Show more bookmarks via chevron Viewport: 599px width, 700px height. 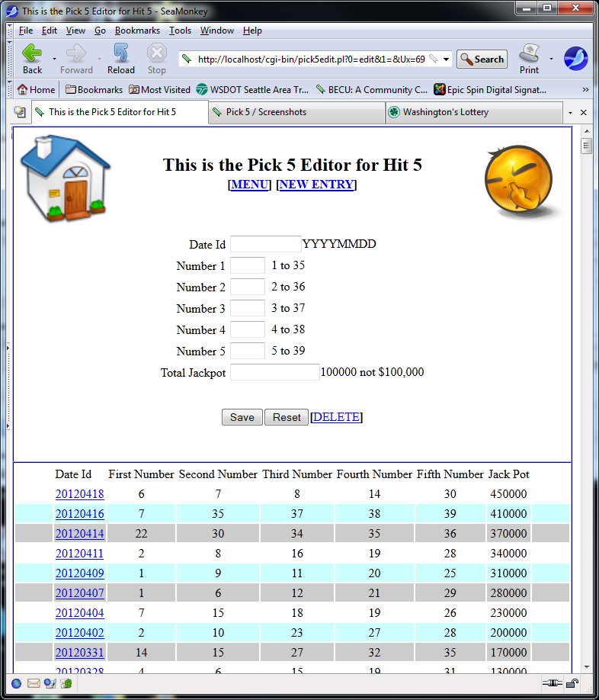(585, 90)
